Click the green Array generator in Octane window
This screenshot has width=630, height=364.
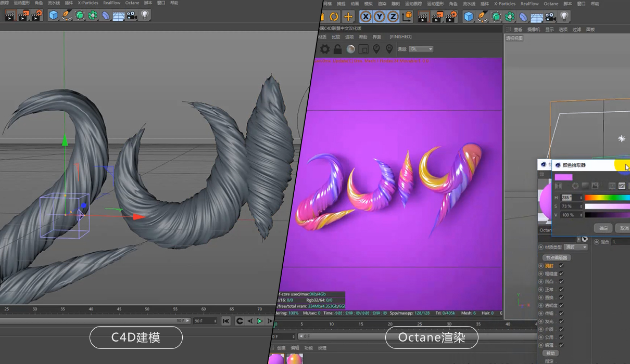click(x=510, y=17)
